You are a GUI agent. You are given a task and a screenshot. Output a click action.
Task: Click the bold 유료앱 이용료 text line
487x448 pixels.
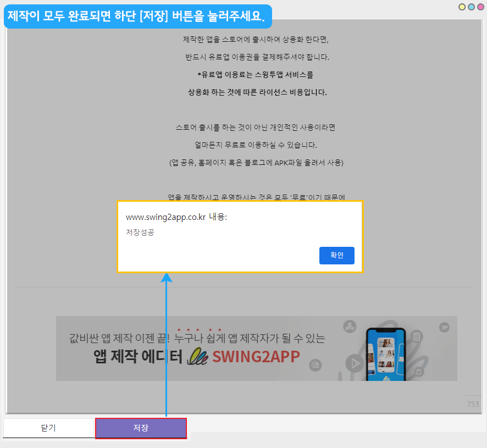click(256, 74)
